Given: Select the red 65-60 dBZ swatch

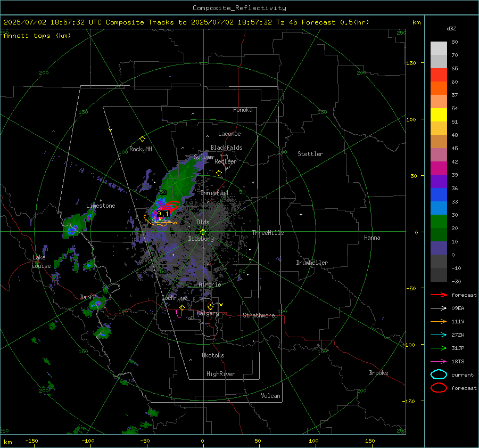Looking at the screenshot, I should (x=439, y=75).
